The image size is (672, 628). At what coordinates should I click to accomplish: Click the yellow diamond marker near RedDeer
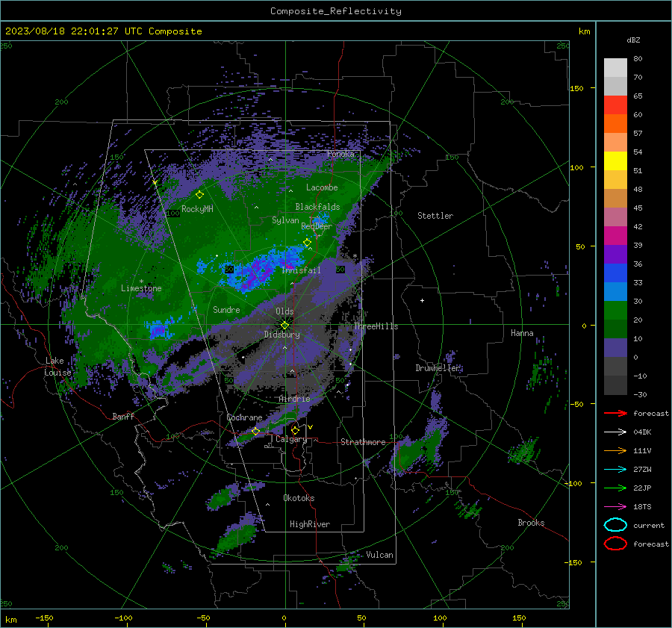click(x=308, y=243)
